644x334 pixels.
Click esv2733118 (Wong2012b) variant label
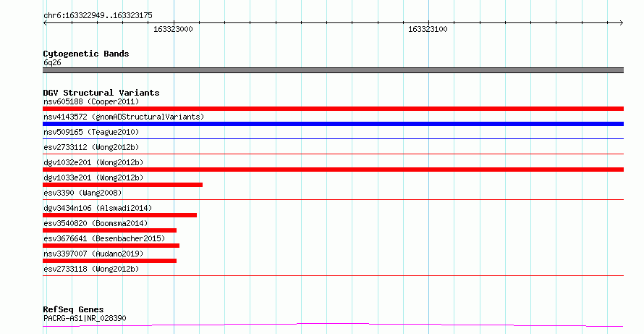point(91,269)
